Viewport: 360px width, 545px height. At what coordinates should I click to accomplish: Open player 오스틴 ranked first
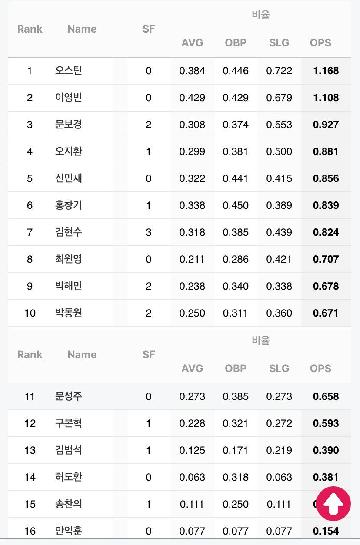(68, 71)
